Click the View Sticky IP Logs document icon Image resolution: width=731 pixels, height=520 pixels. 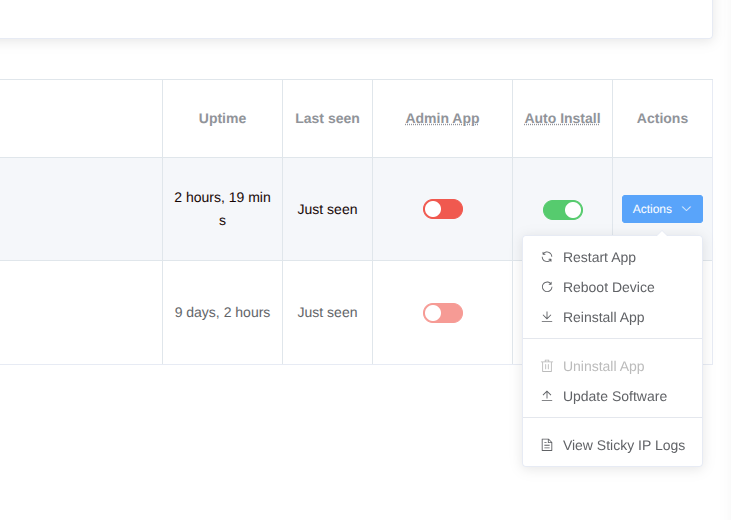547,445
